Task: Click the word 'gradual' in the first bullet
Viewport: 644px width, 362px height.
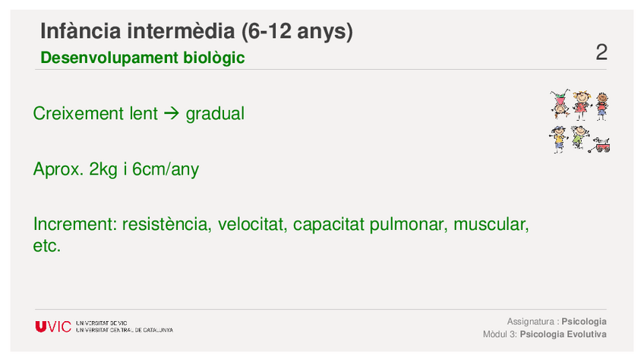Action: pyautogui.click(x=215, y=114)
